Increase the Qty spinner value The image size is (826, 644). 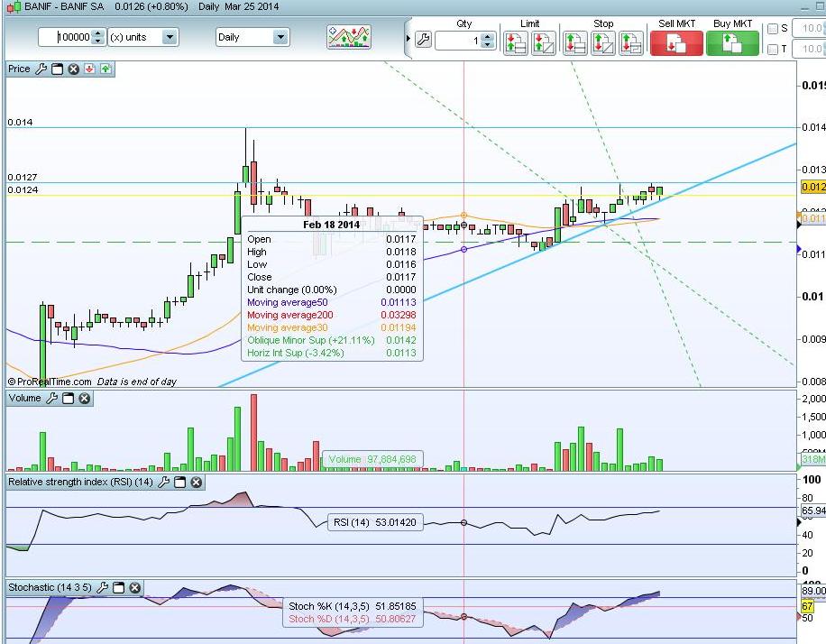488,37
